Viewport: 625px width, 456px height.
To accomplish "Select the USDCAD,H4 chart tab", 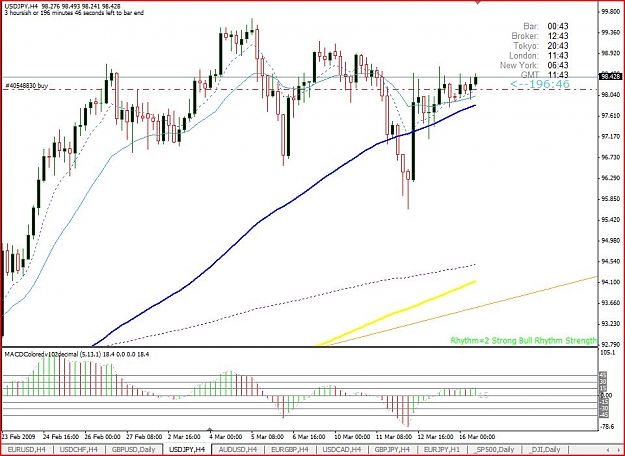I will pos(341,450).
